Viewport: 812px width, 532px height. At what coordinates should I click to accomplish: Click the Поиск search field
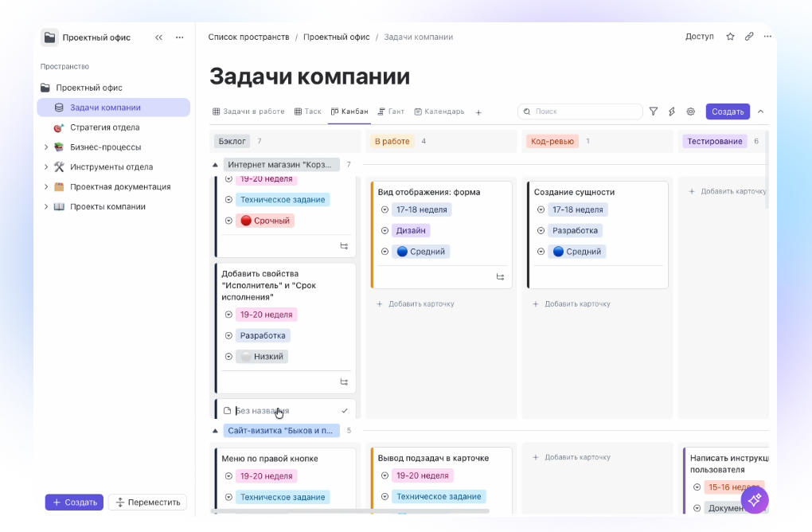(580, 111)
